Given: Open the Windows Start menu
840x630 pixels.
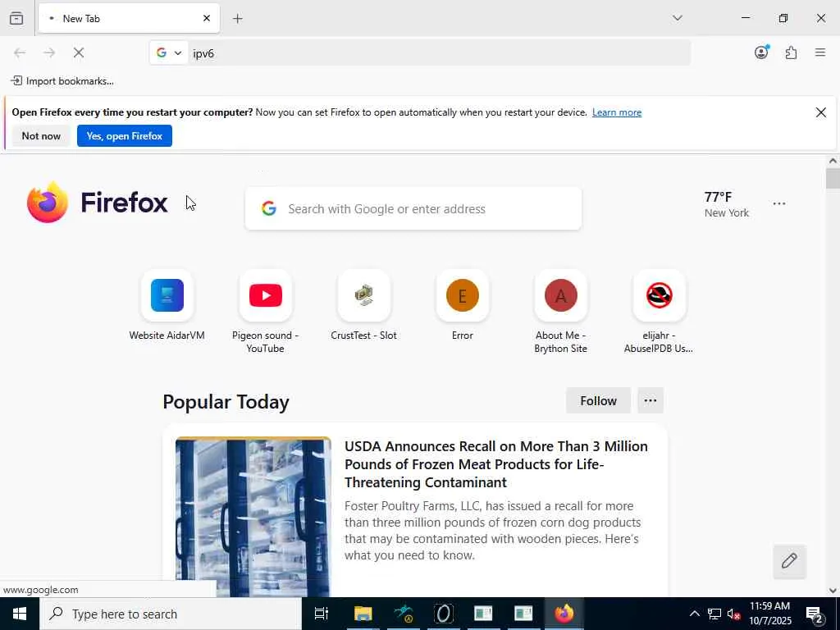Looking at the screenshot, I should (x=20, y=614).
